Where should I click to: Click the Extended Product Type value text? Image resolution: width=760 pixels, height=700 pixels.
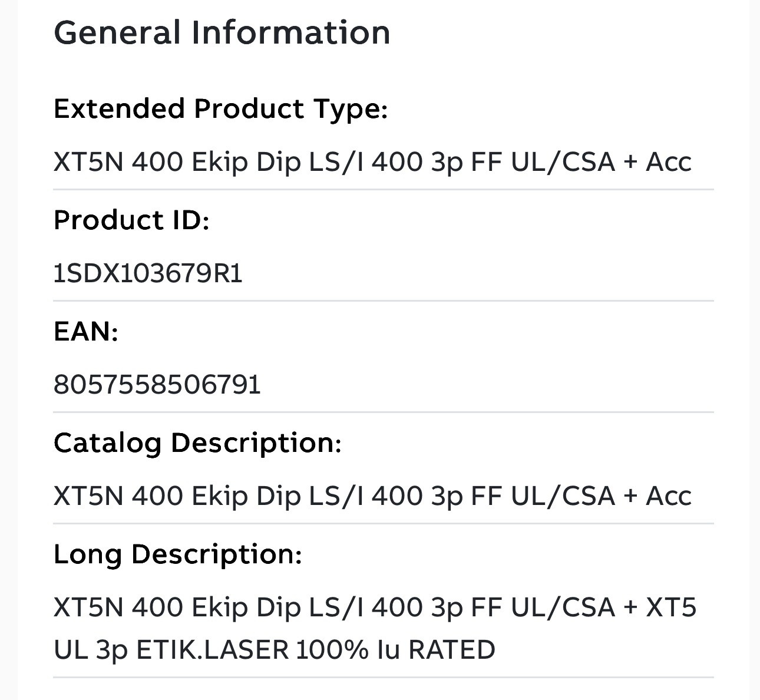point(372,162)
